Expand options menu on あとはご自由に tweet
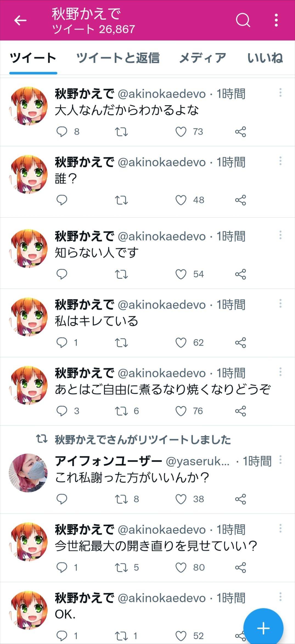The height and width of the screenshot is (644, 295). 280,372
